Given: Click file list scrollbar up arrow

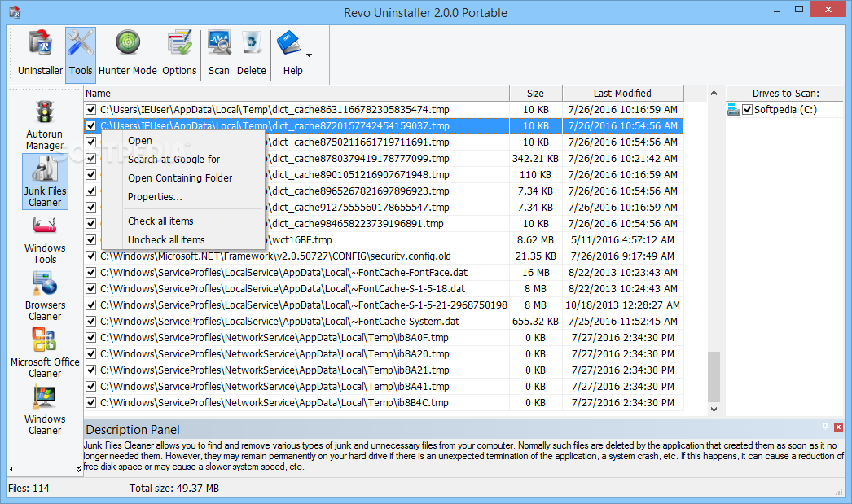Looking at the screenshot, I should pyautogui.click(x=714, y=93).
